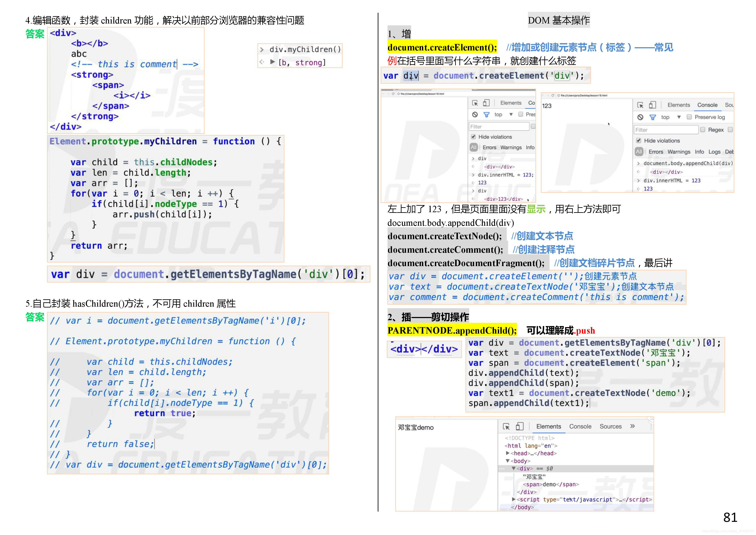Click All level button in left console
This screenshot has width=756, height=535.
click(473, 147)
